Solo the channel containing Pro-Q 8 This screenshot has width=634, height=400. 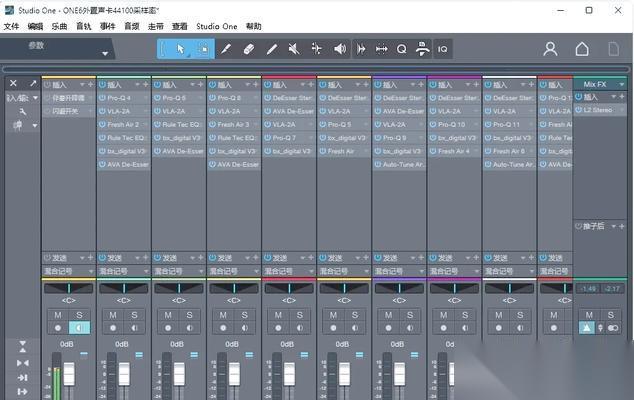(x=244, y=315)
